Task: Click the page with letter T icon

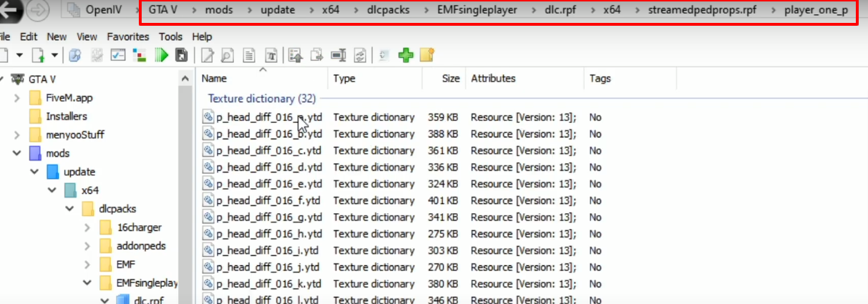Action: [271, 55]
